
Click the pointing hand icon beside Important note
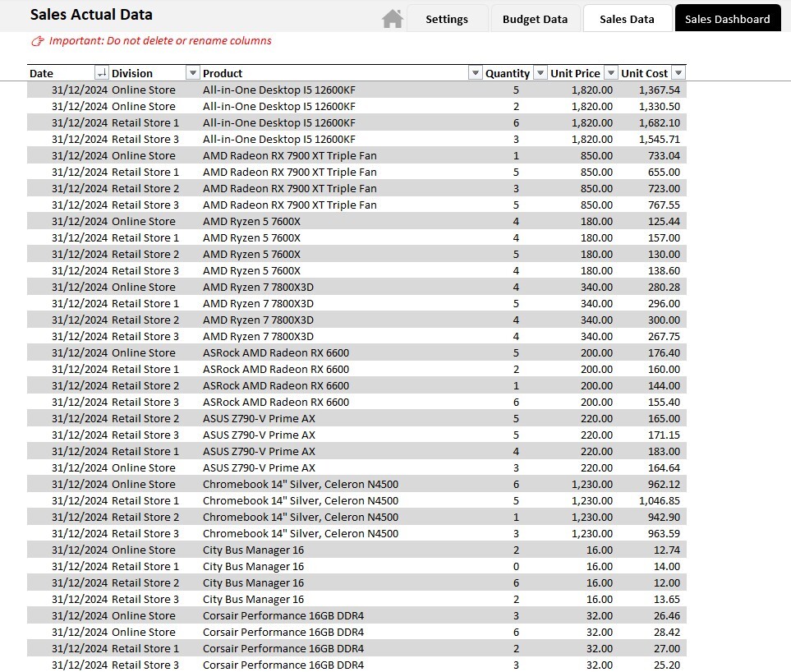38,41
